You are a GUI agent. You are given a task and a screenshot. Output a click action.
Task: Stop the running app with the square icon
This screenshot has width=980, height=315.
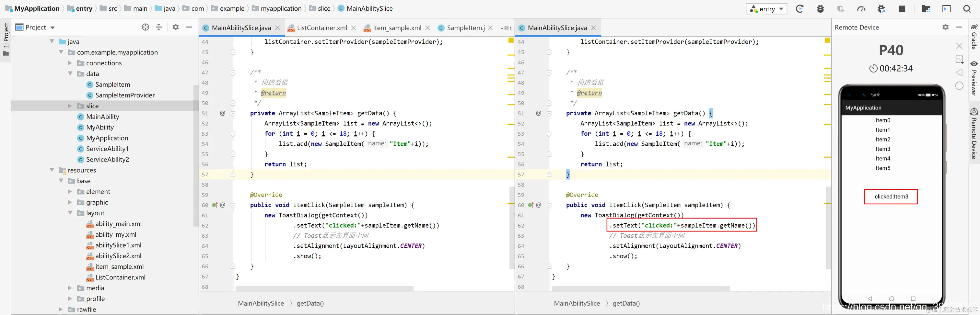(902, 9)
